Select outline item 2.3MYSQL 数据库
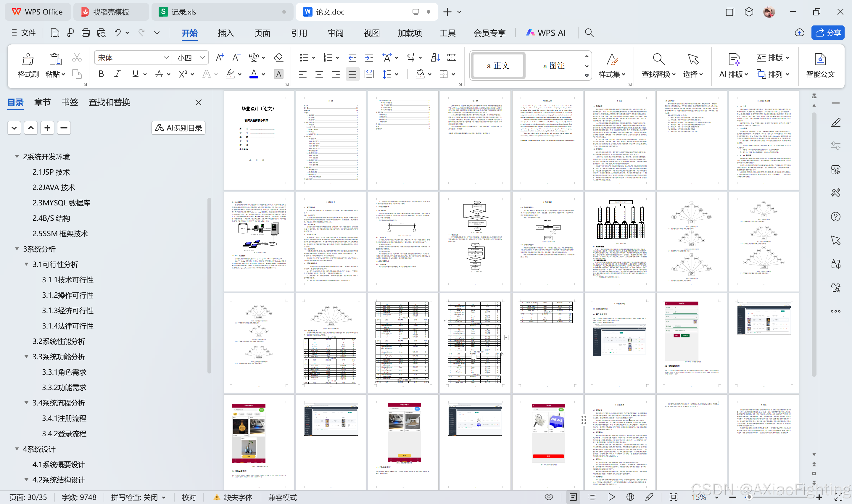Screen dimensions: 852x504 click(x=62, y=203)
